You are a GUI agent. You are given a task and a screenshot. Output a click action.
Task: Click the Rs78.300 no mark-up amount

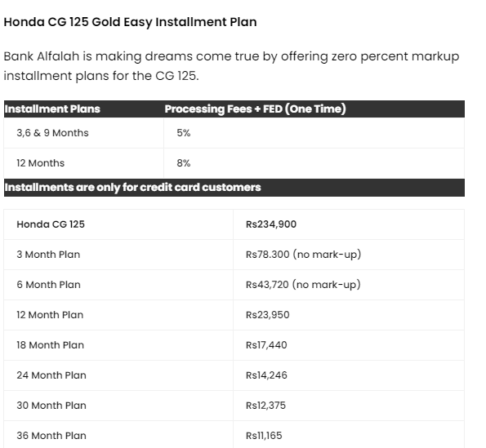[303, 255]
